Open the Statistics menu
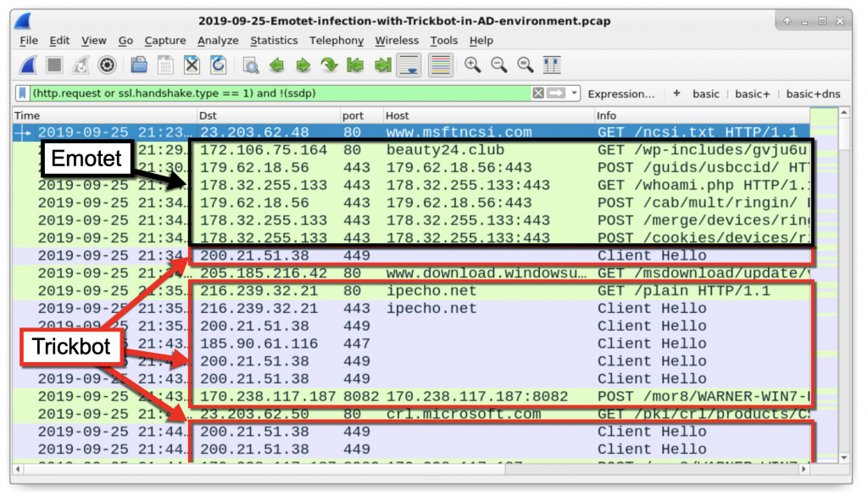 point(274,41)
